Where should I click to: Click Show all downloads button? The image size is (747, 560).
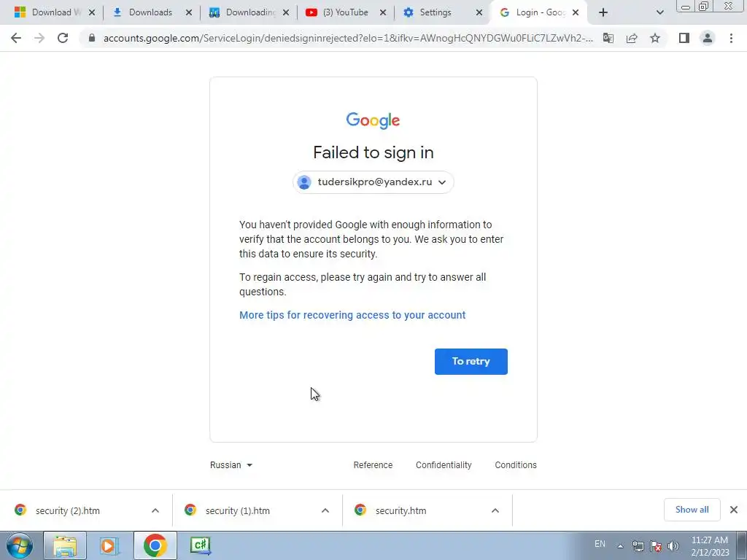click(x=692, y=510)
